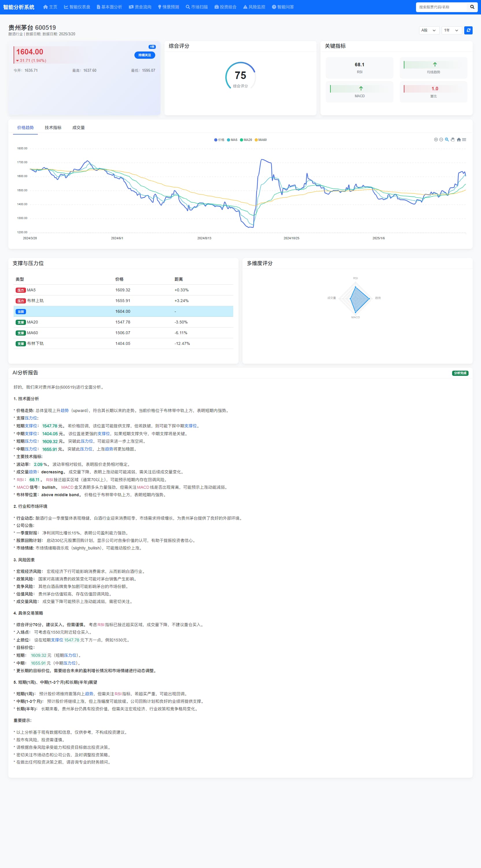481x868 pixels.
Task: Toggle the MA60 series legend
Action: (x=260, y=140)
